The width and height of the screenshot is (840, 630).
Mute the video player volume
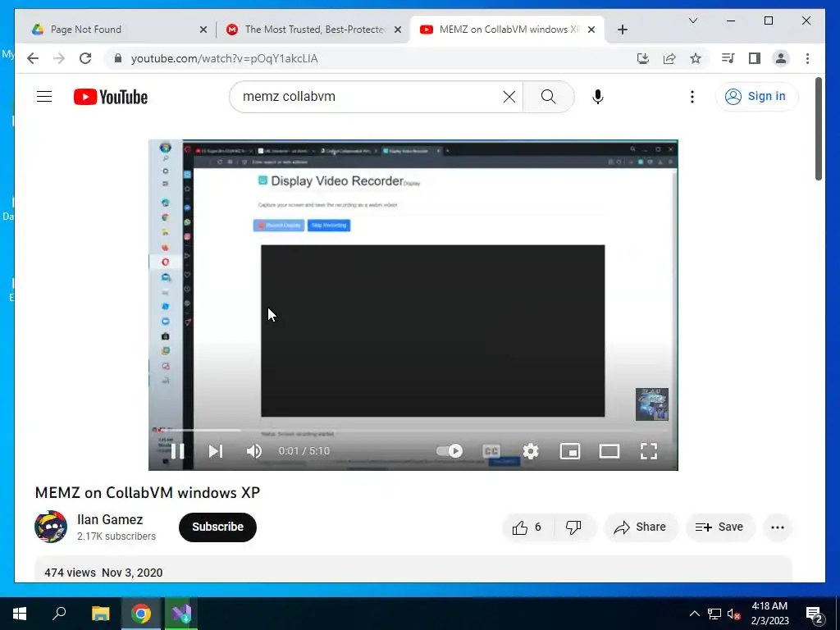(x=254, y=451)
